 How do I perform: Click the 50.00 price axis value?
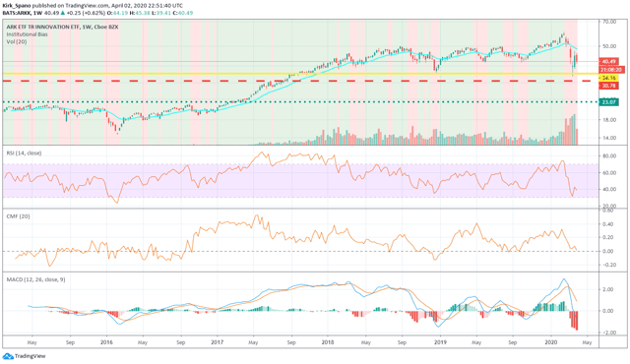pos(609,46)
